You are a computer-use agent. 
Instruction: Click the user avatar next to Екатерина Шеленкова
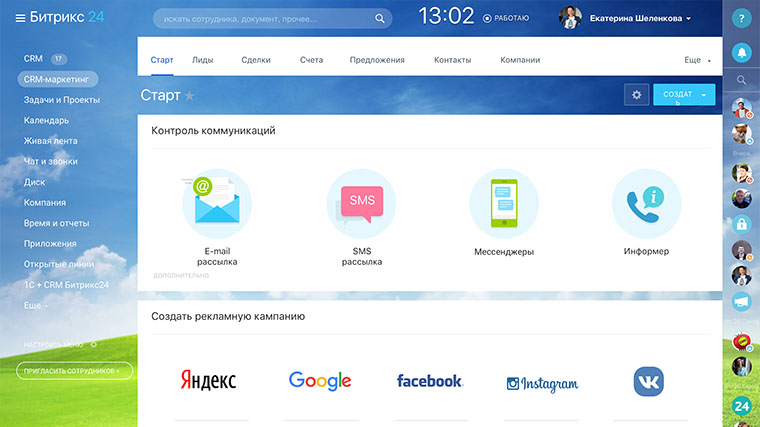[x=570, y=18]
